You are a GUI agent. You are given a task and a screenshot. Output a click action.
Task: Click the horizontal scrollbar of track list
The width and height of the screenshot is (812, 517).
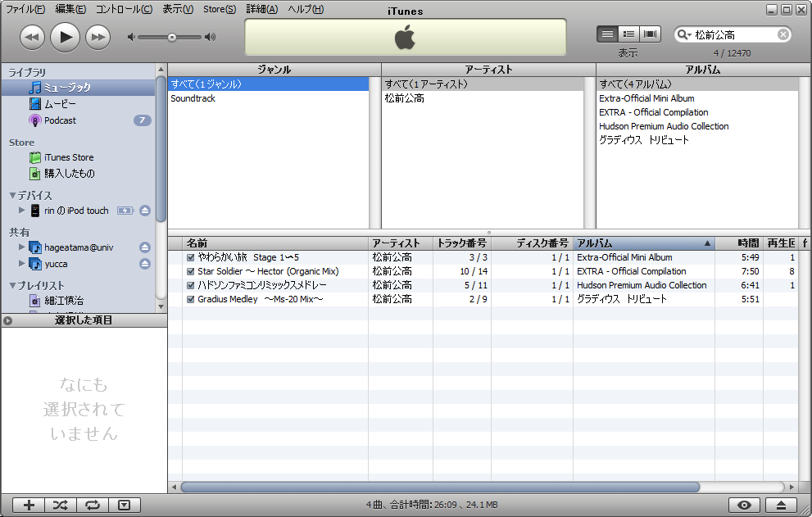[440, 487]
